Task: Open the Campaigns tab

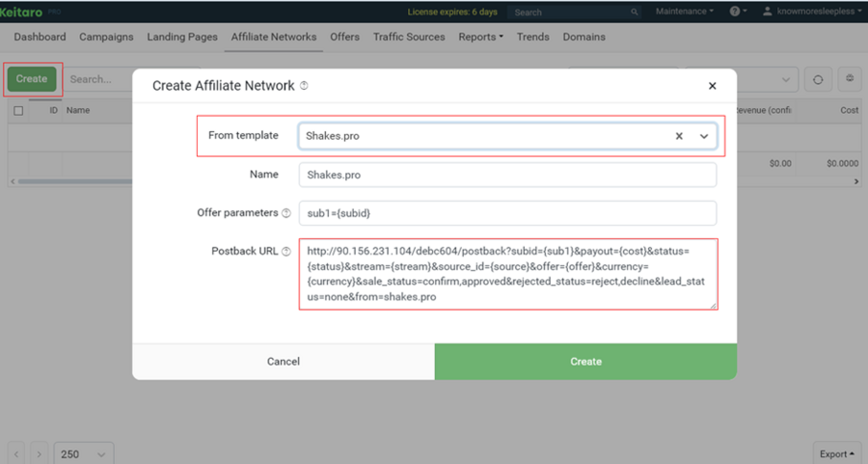Action: click(106, 37)
